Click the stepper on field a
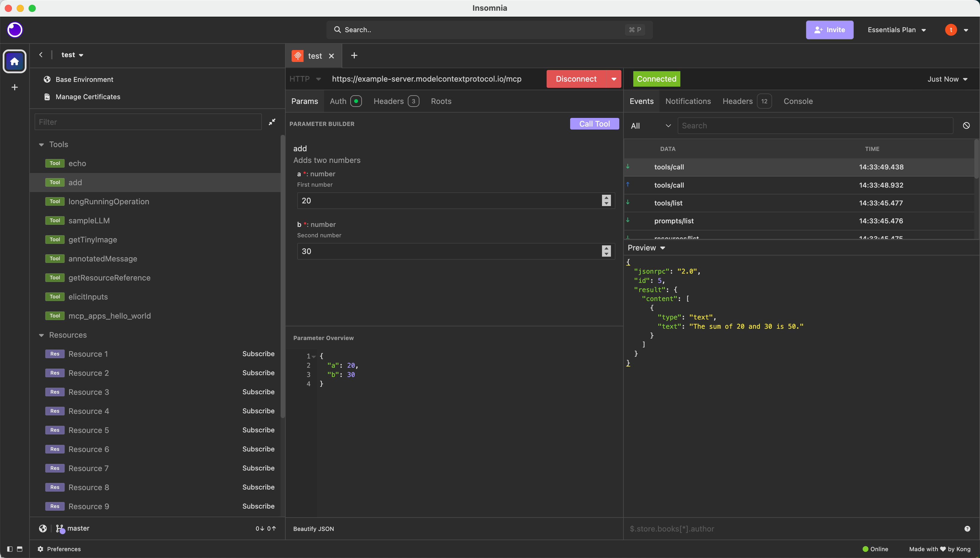Image resolution: width=980 pixels, height=558 pixels. coord(606,200)
